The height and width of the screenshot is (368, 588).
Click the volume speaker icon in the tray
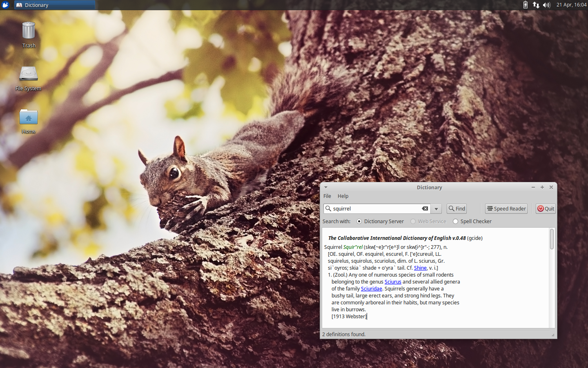[x=546, y=5]
